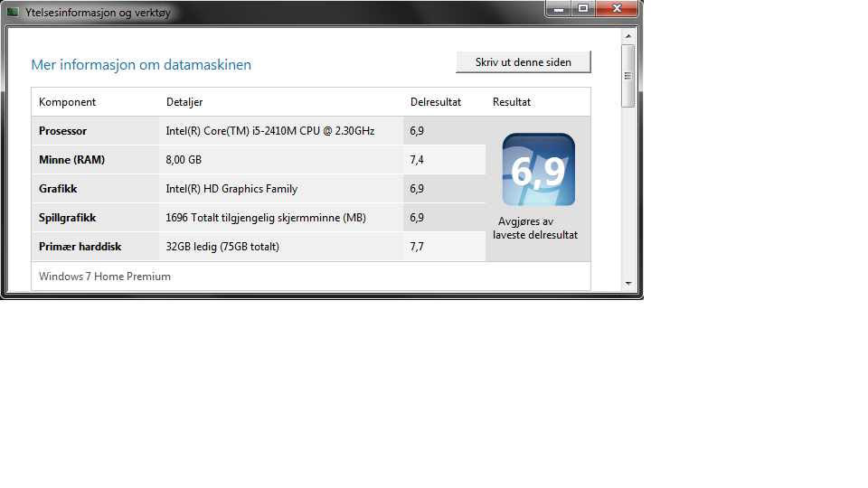Click the scrollbar up arrow
This screenshot has width=868, height=488.
(x=627, y=36)
